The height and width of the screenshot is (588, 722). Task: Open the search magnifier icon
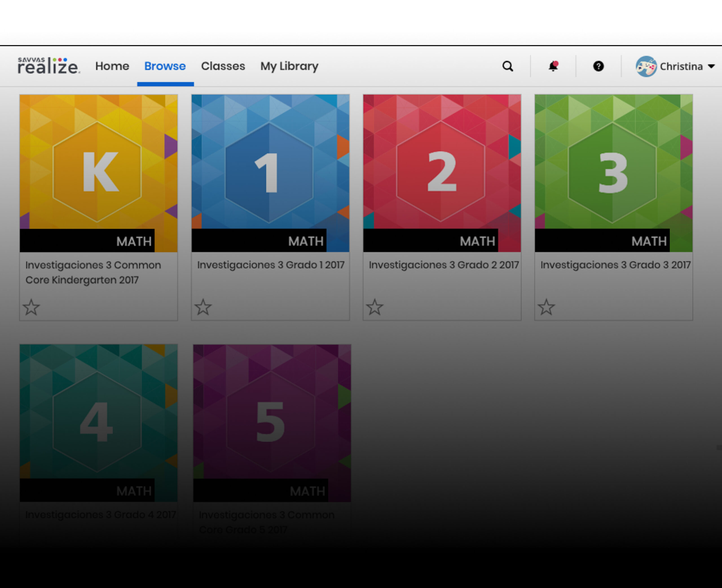(508, 66)
